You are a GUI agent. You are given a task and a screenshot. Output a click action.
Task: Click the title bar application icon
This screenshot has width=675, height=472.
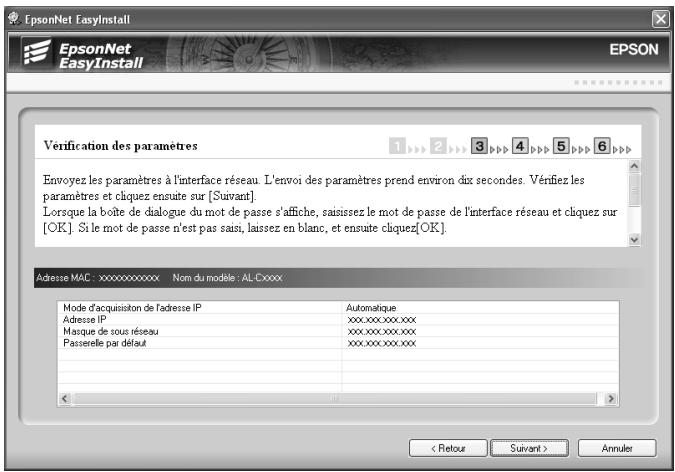coord(15,19)
